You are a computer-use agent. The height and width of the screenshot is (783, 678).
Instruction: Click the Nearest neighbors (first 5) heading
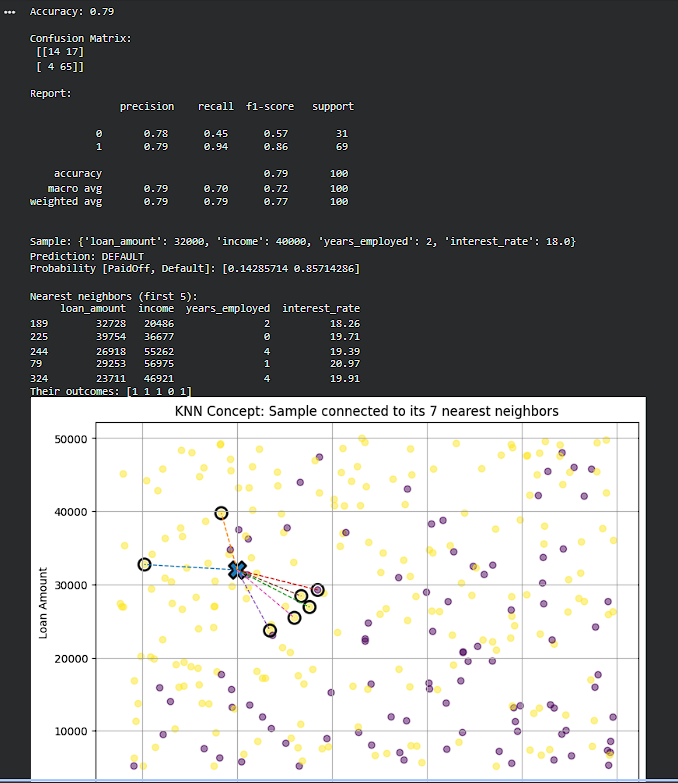pos(113,296)
